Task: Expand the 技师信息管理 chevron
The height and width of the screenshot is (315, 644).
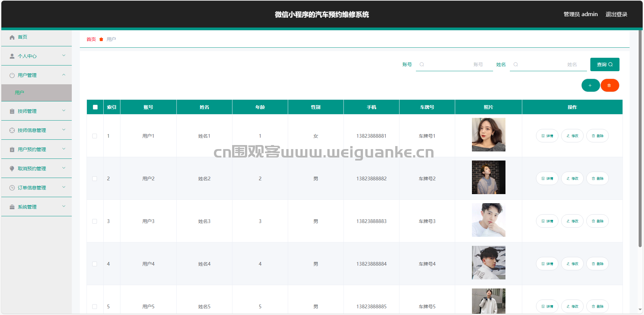Action: tap(64, 130)
